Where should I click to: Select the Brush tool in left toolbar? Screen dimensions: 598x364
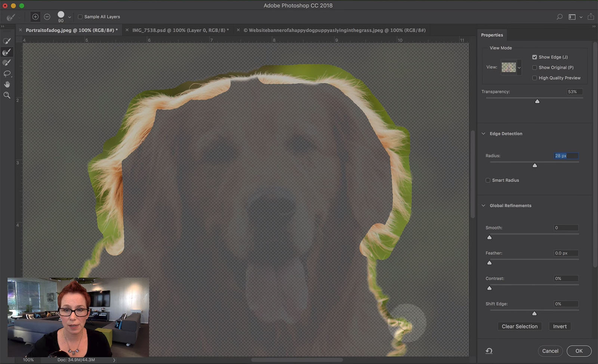click(x=6, y=62)
